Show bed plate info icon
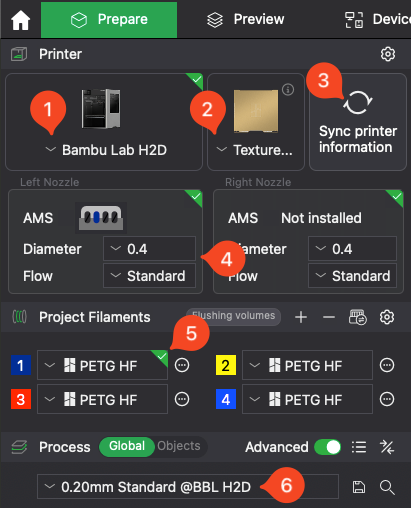The width and height of the screenshot is (411, 508). point(288,89)
